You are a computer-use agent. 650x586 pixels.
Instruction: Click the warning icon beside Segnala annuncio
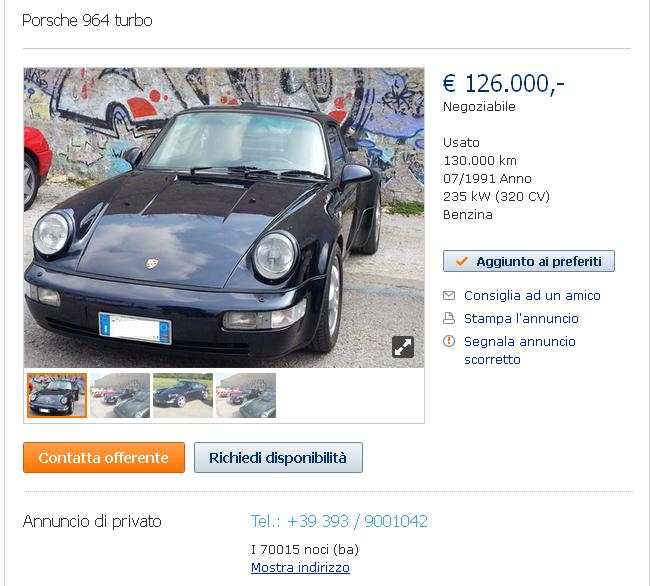(x=449, y=341)
